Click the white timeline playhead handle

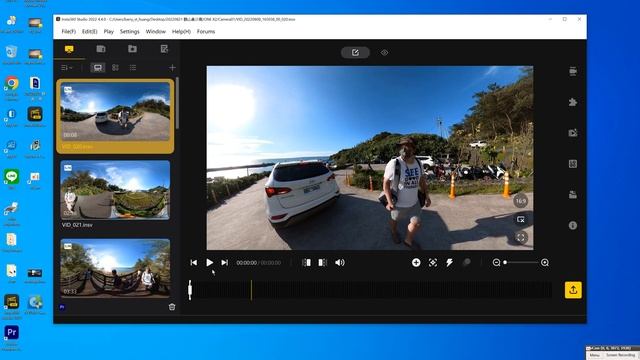tap(190, 290)
